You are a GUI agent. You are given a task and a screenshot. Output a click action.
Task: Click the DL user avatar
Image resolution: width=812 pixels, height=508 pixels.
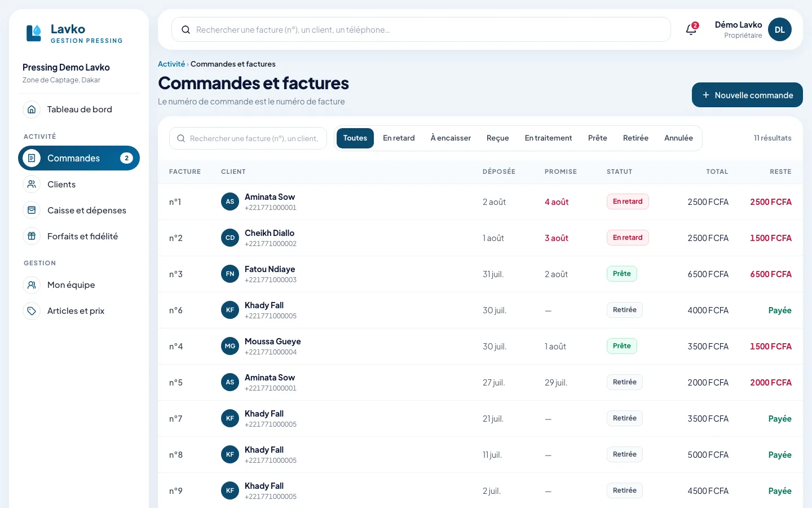(780, 29)
